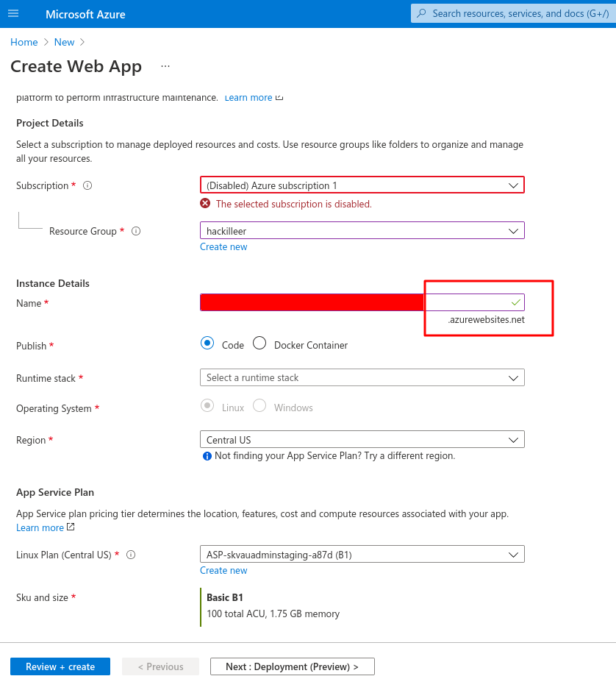Expand the Subscription dropdown
616x690 pixels.
coord(362,185)
